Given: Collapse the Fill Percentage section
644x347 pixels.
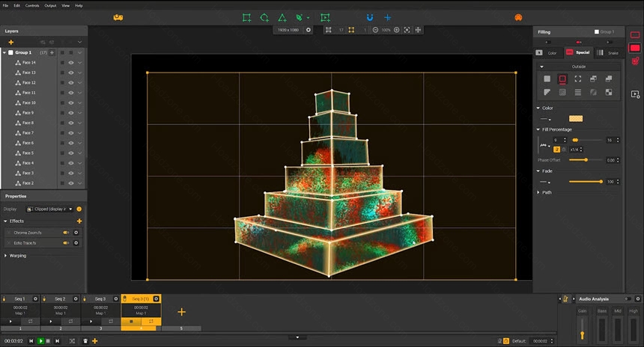Looking at the screenshot, I should [x=538, y=129].
